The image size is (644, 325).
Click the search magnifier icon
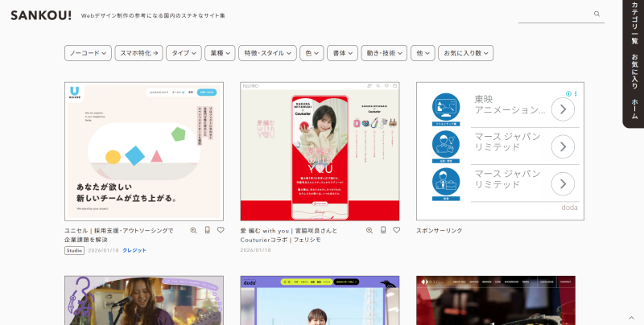[597, 14]
